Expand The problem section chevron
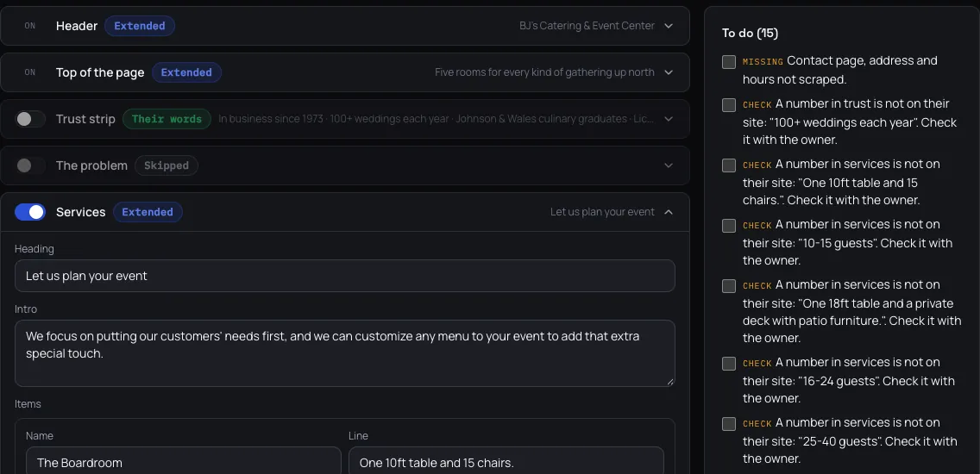This screenshot has width=980, height=474. click(x=669, y=165)
